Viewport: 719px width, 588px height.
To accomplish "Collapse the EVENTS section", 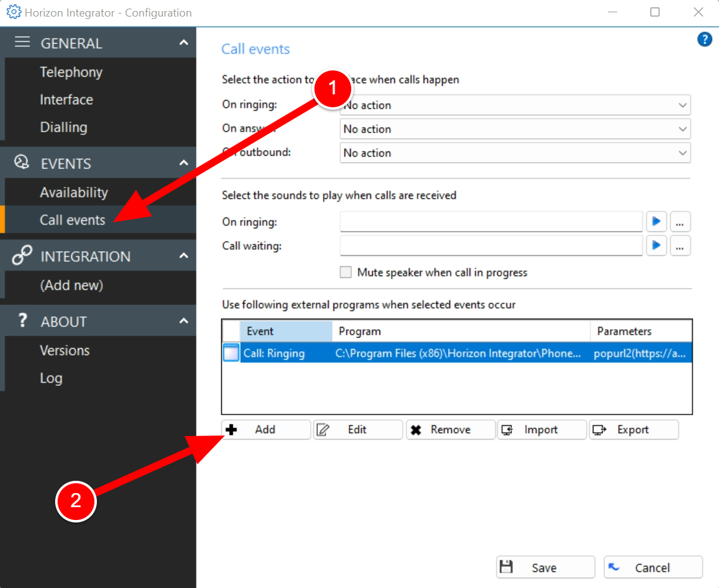I will 184,163.
